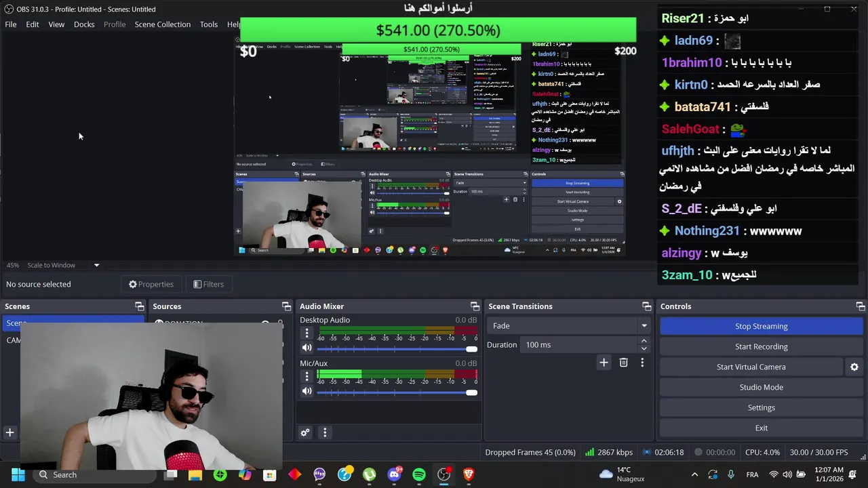Click Start Virtual Camera
The width and height of the screenshot is (868, 488).
tap(751, 367)
